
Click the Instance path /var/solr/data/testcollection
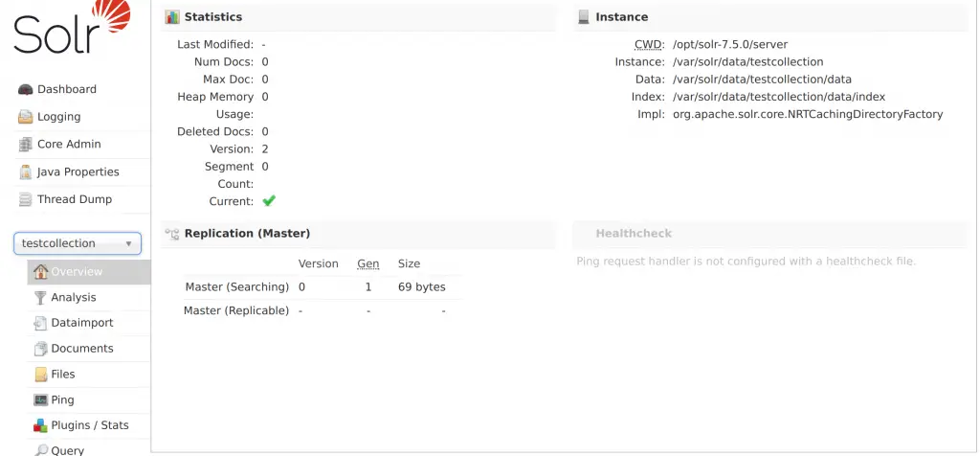(748, 62)
